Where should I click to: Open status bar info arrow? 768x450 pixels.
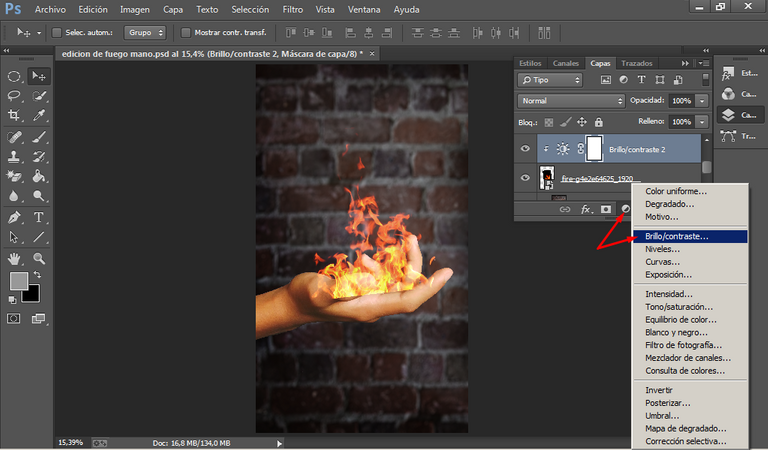pyautogui.click(x=279, y=443)
